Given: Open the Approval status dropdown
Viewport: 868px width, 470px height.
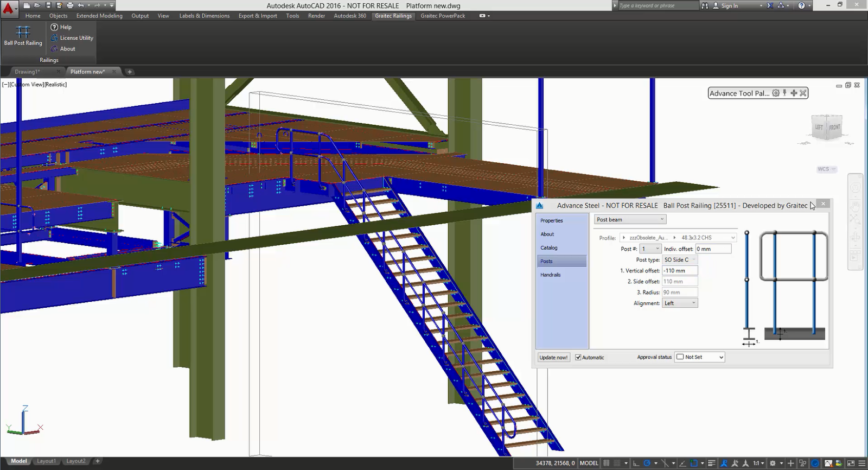Looking at the screenshot, I should click(699, 357).
